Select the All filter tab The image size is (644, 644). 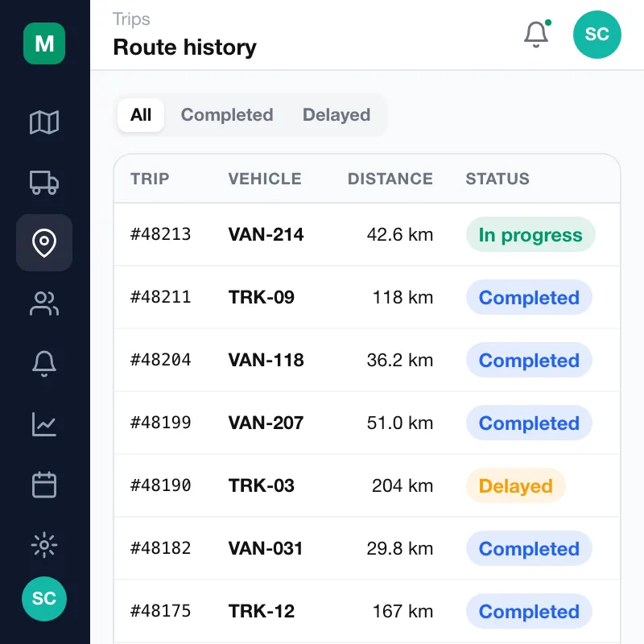(x=141, y=115)
